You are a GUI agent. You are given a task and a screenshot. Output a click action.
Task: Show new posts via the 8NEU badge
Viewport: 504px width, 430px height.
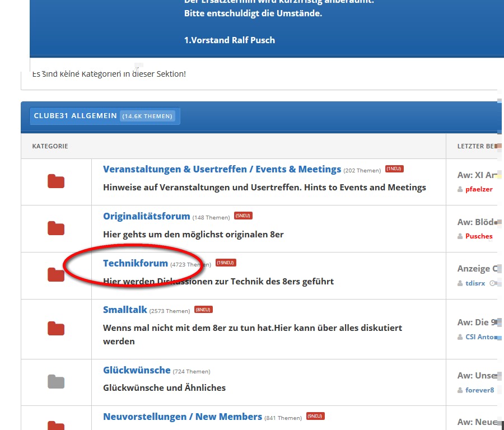[203, 310]
